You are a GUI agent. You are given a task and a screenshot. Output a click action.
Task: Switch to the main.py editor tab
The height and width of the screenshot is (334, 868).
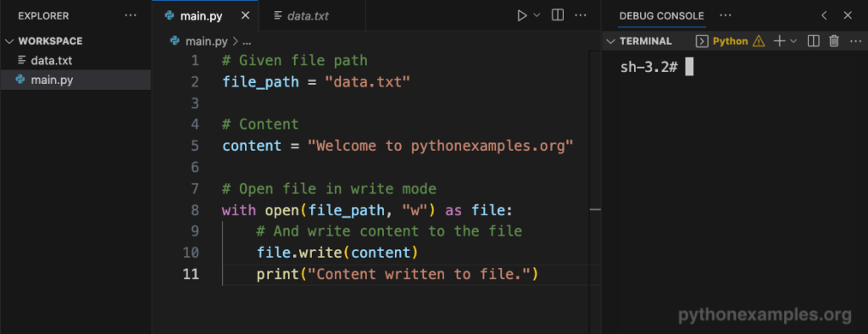(x=202, y=16)
